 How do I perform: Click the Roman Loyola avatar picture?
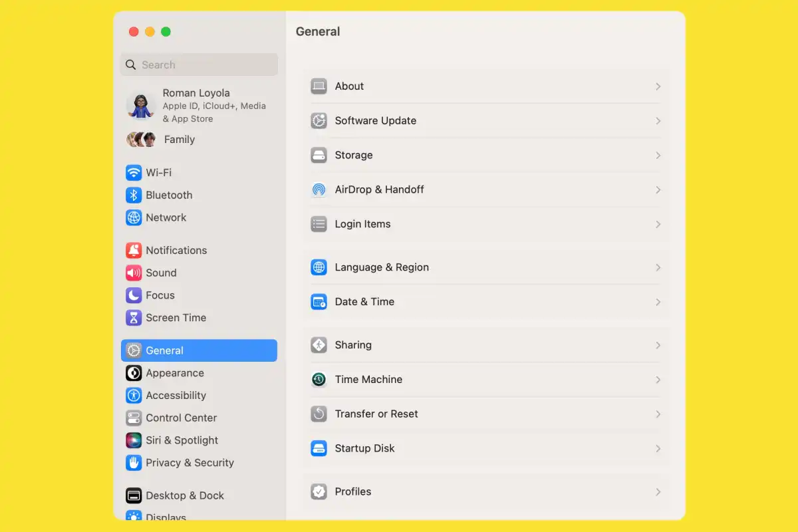pyautogui.click(x=141, y=105)
